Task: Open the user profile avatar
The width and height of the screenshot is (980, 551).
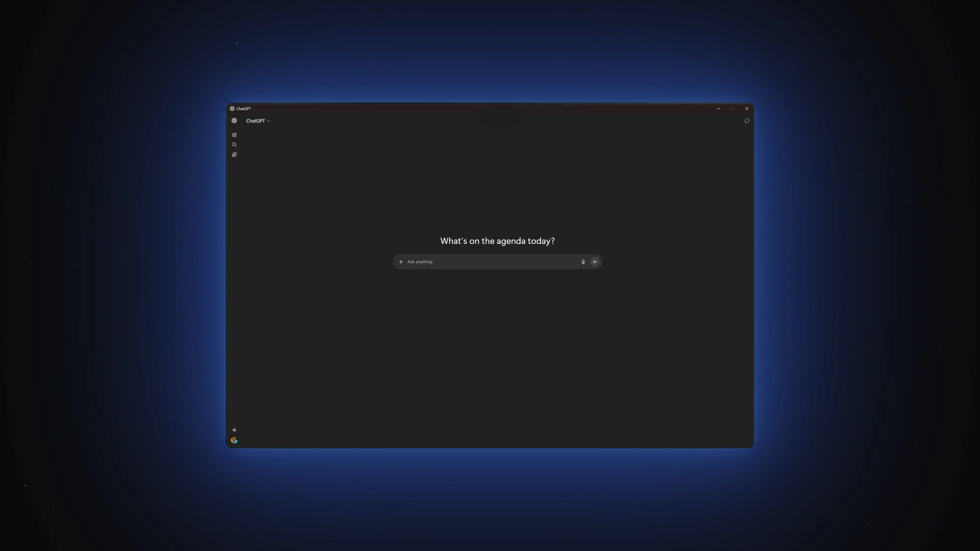Action: pyautogui.click(x=234, y=440)
